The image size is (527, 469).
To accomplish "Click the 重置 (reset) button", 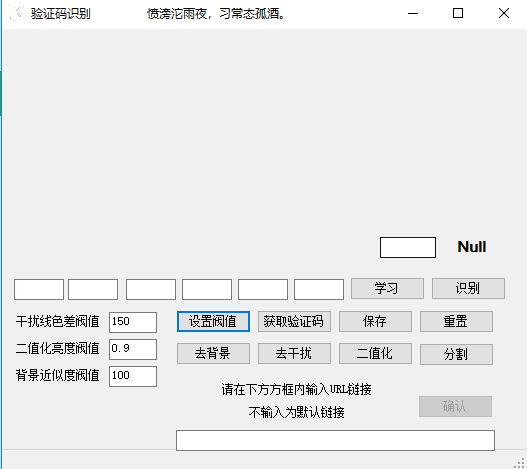I will click(x=456, y=321).
